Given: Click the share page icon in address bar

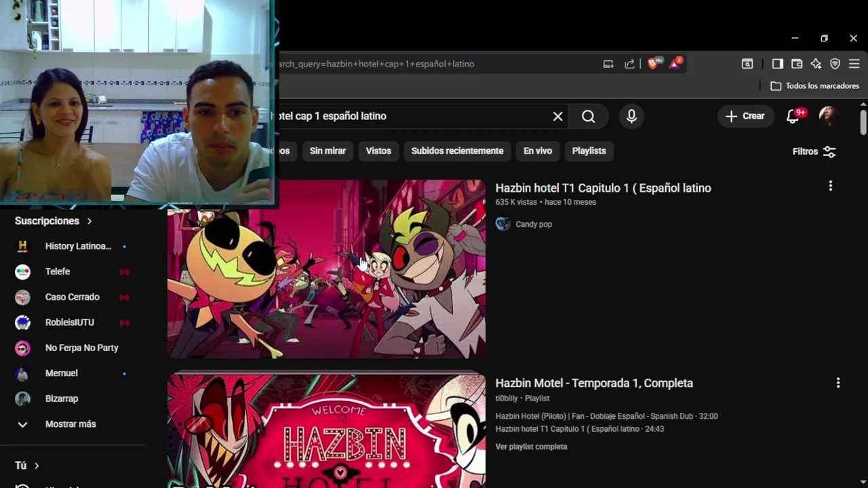Looking at the screenshot, I should 629,64.
